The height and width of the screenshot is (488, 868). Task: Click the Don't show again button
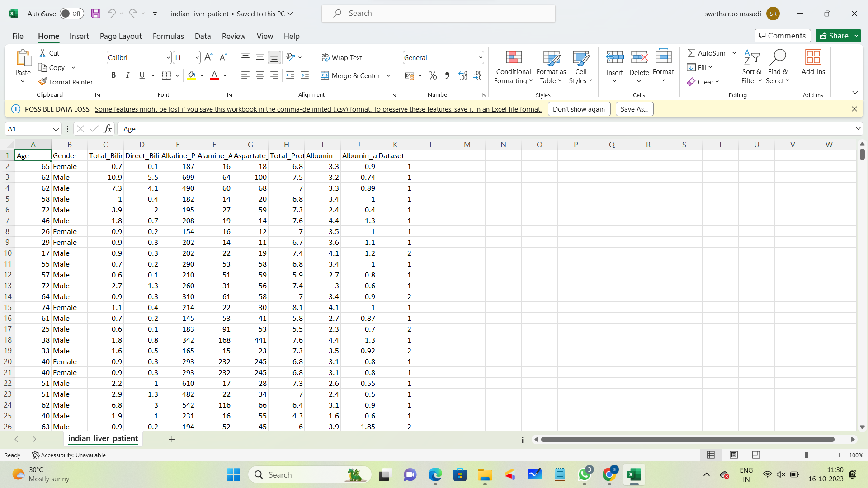[x=579, y=109]
